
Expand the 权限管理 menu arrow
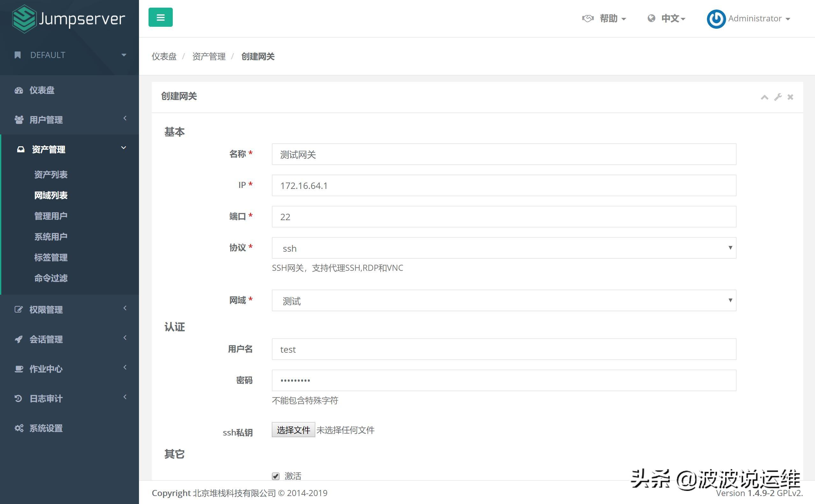pyautogui.click(x=125, y=308)
